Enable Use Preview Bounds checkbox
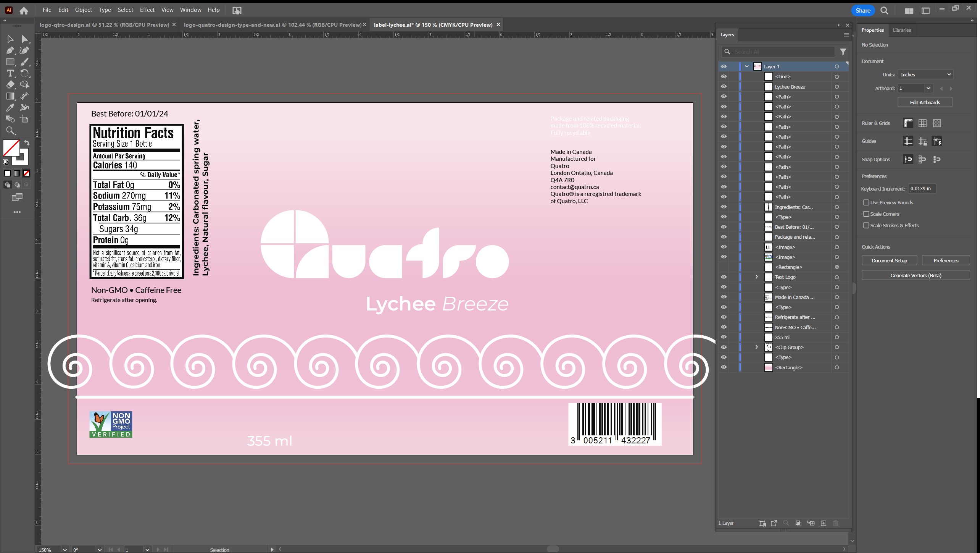Screen dimensions: 980x553 coord(866,202)
